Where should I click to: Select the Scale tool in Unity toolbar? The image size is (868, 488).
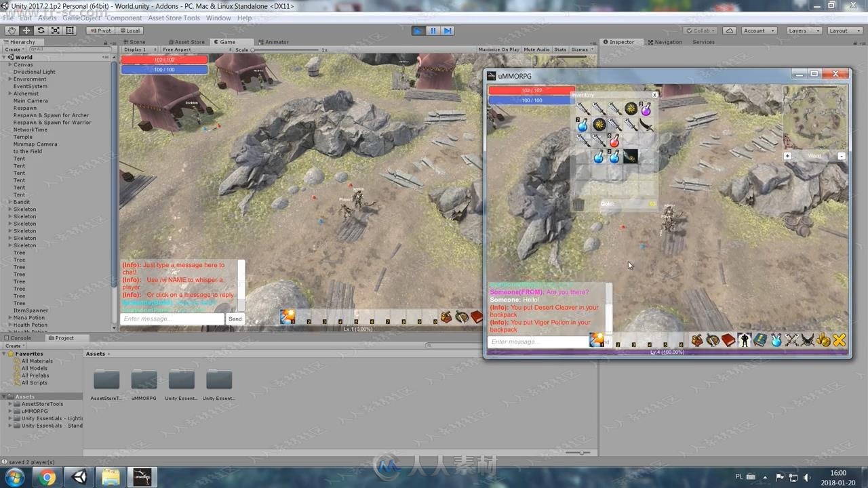56,30
